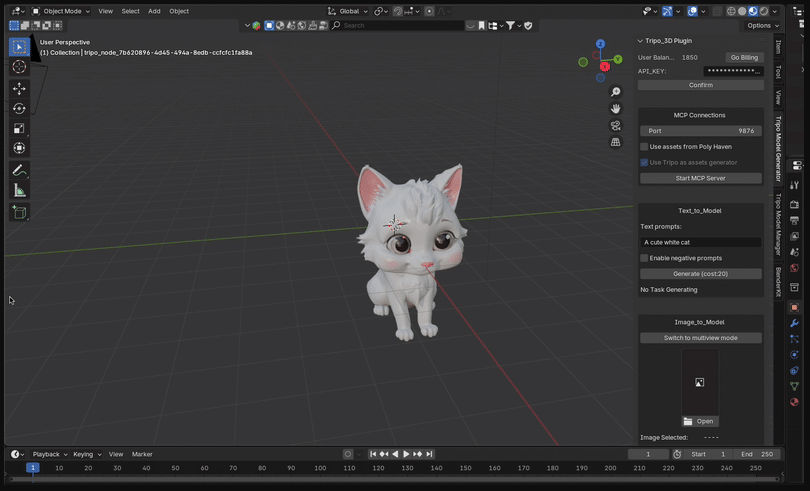Enable negative prompts checkbox
This screenshot has width=810, height=491.
pyautogui.click(x=644, y=258)
